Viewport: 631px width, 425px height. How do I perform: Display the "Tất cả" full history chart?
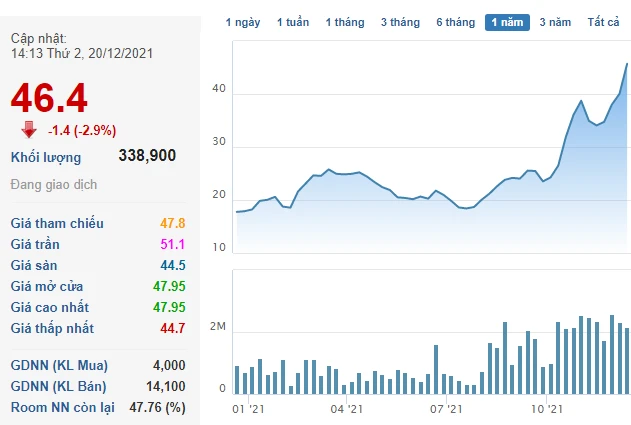(x=604, y=22)
